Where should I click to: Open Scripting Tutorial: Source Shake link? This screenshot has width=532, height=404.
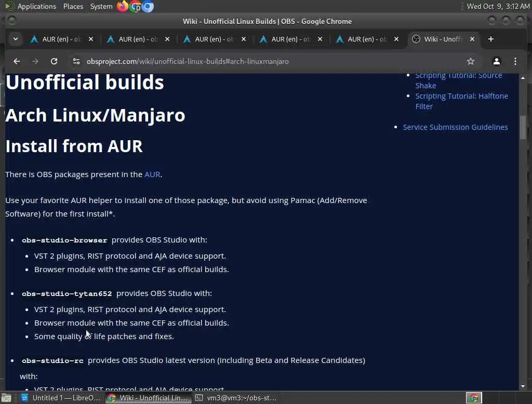coord(459,80)
